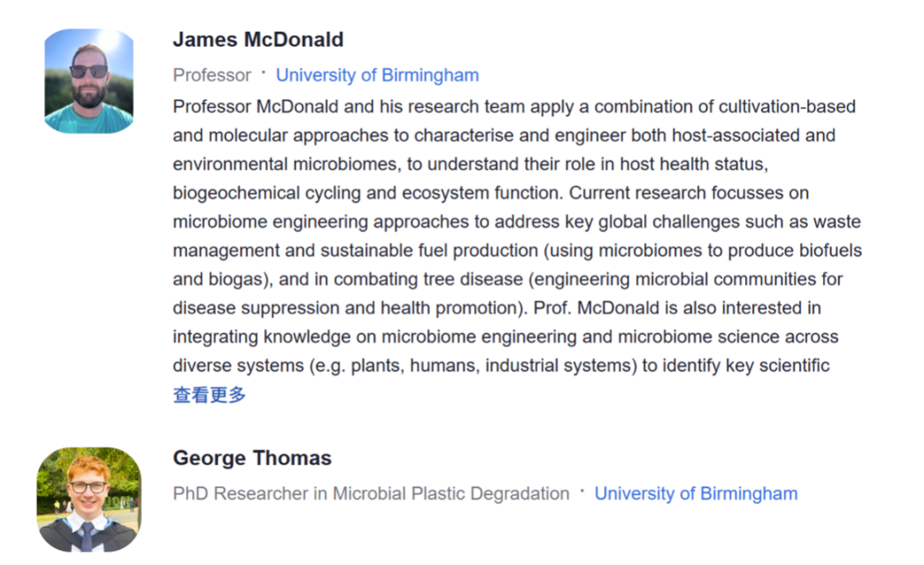Click the George Thomas name heading
The width and height of the screenshot is (924, 565).
click(x=252, y=458)
